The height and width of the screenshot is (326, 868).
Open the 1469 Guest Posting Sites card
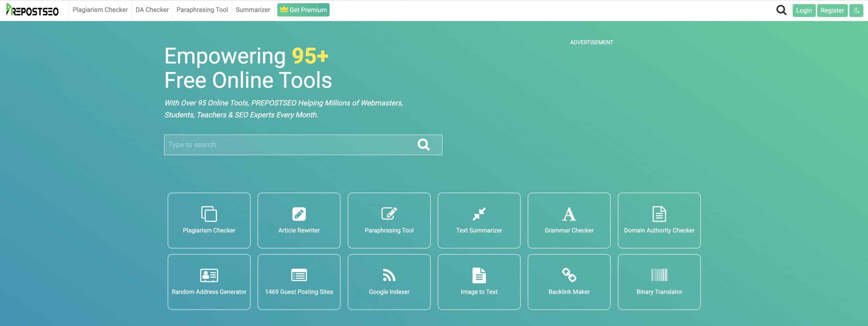point(299,282)
